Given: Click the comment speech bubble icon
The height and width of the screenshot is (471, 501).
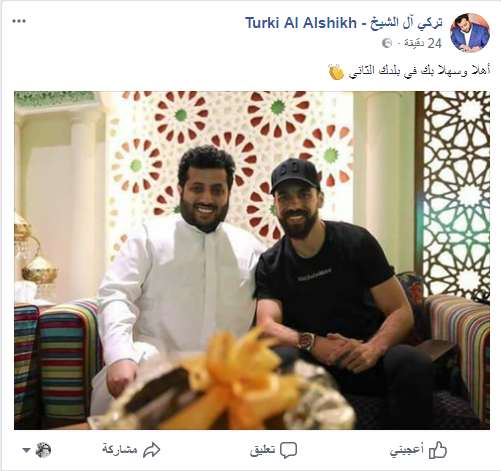Looking at the screenshot, I should point(288,451).
